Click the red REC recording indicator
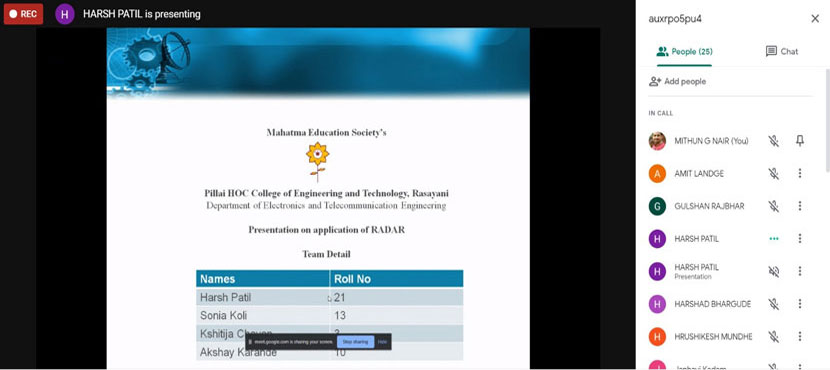 (23, 14)
